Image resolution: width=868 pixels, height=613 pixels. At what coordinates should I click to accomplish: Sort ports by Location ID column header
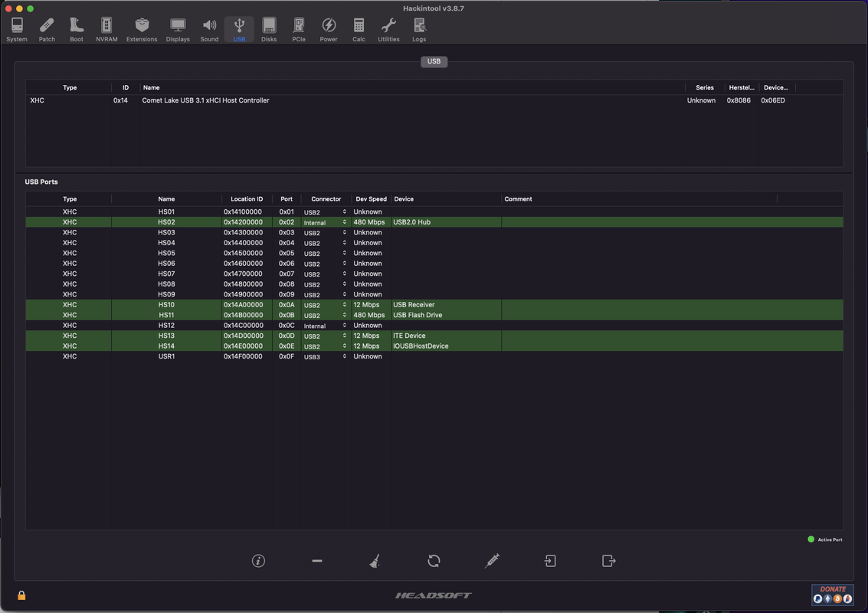(x=247, y=198)
